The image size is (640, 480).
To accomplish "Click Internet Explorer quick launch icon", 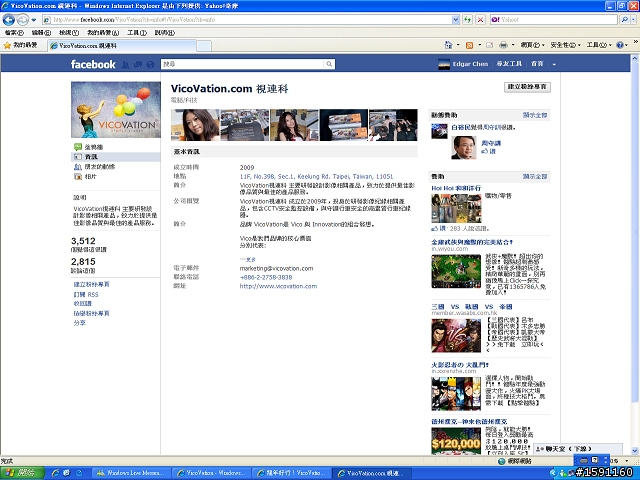I will (56, 473).
